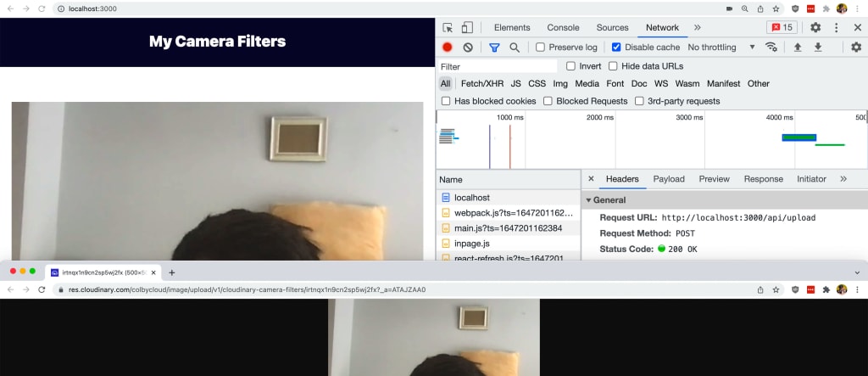The width and height of the screenshot is (868, 376).
Task: Go back in the localhost window
Action: (10, 8)
